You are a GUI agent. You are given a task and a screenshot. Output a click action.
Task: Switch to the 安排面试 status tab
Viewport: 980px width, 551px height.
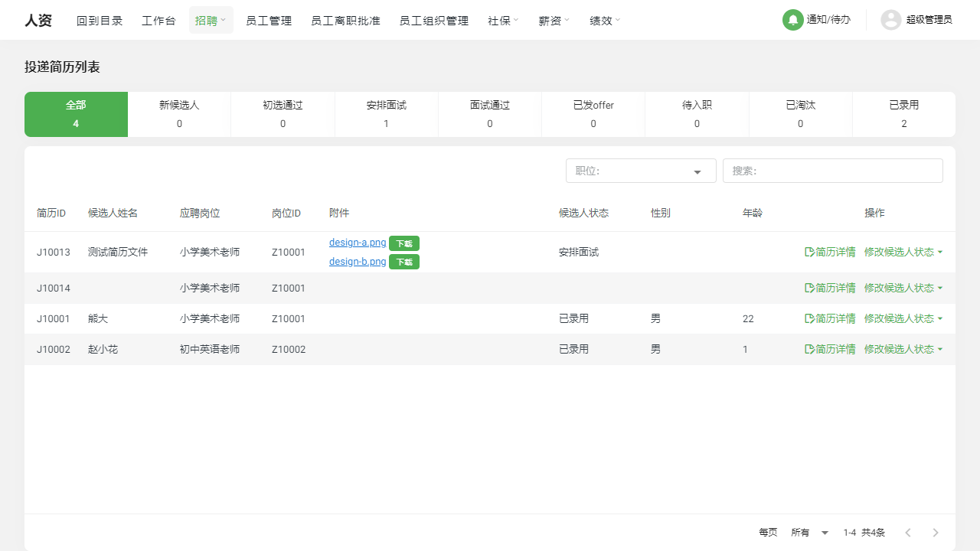coord(386,114)
